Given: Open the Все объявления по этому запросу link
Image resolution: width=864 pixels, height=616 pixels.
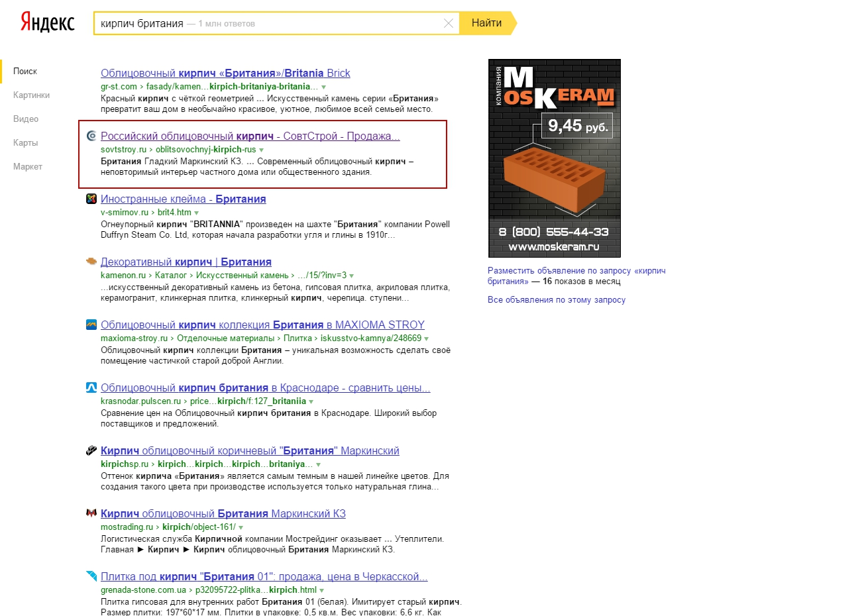Looking at the screenshot, I should click(x=557, y=300).
